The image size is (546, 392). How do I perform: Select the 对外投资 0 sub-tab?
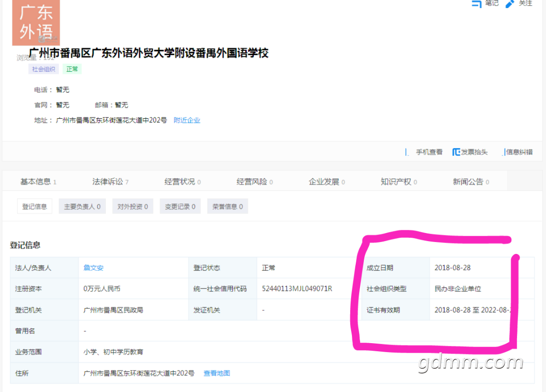(x=133, y=206)
